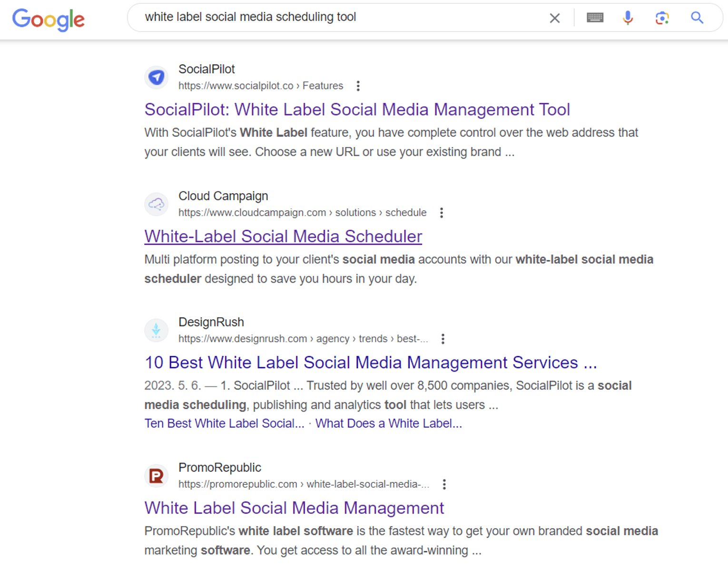Image resolution: width=728 pixels, height=579 pixels.
Task: Start voice search with microphone icon
Action: (x=628, y=18)
